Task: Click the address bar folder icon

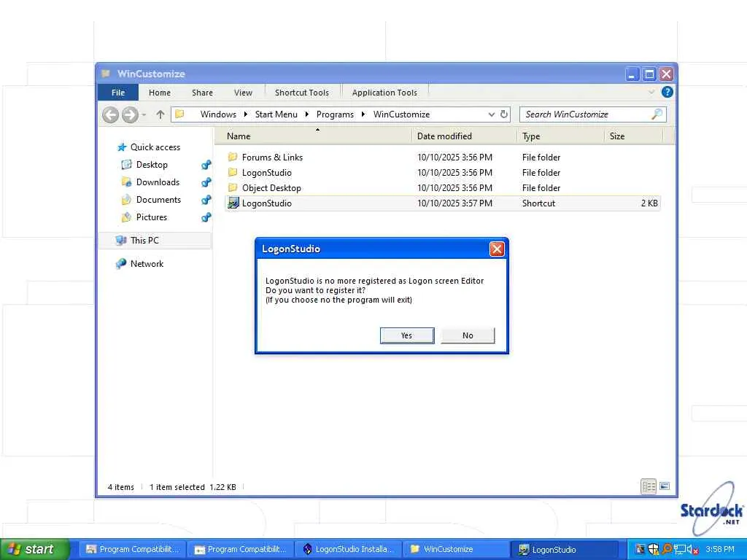Action: pos(179,114)
